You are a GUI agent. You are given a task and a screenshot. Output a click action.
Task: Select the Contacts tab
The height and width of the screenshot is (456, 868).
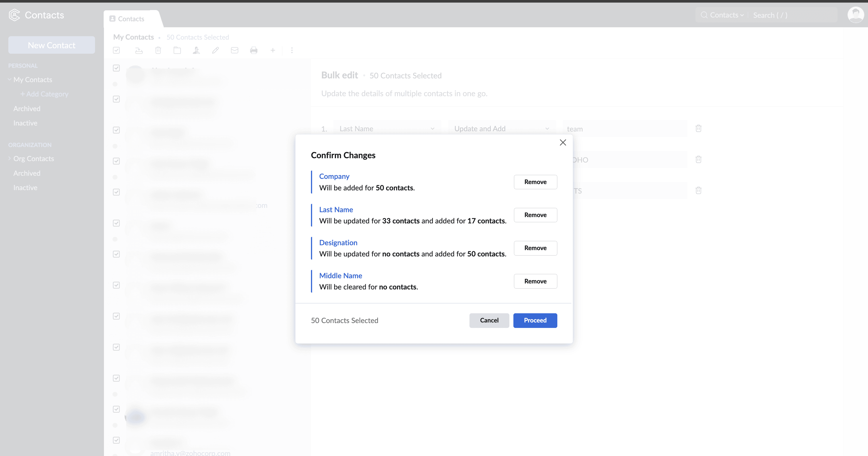tap(131, 19)
